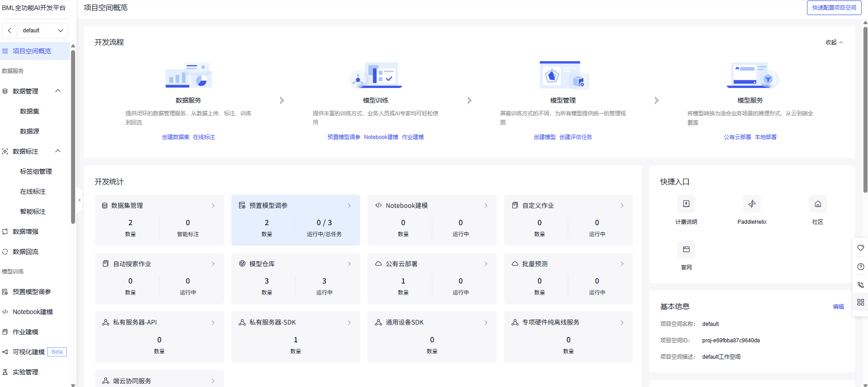
Task: Select 项目空间概览 in the sidebar
Action: [x=35, y=51]
